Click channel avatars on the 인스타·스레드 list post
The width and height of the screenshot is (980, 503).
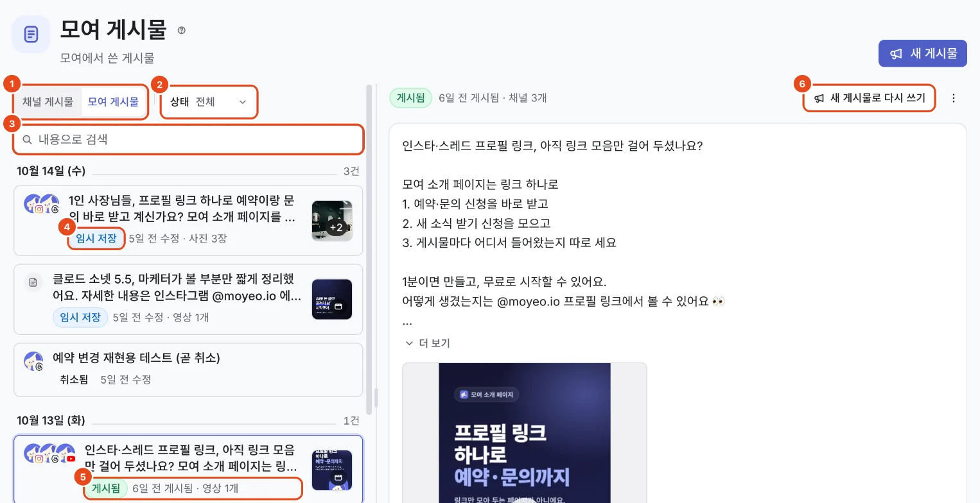pos(50,454)
